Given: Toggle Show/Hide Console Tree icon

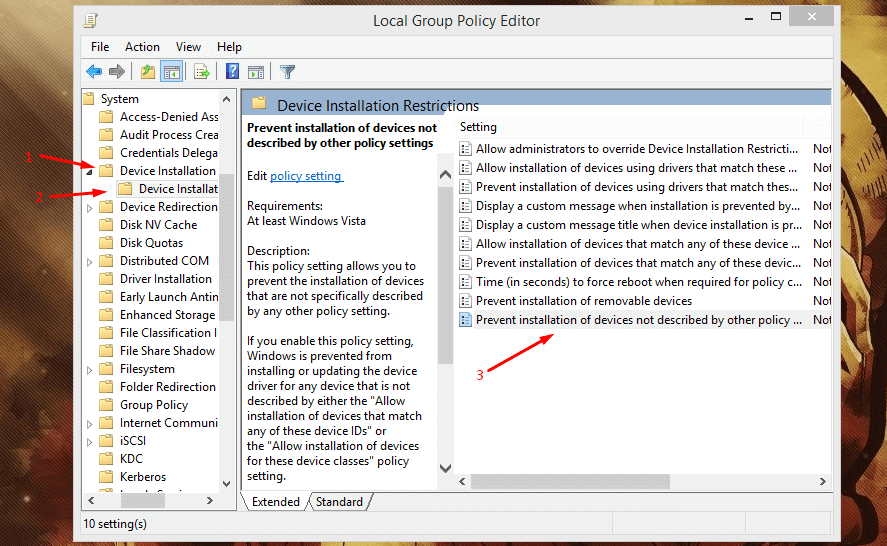Looking at the screenshot, I should point(171,71).
